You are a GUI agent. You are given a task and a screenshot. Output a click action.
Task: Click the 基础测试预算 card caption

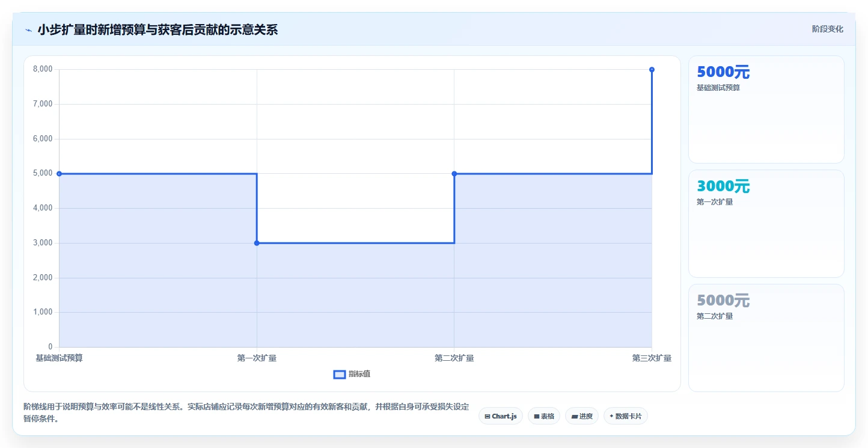click(x=718, y=88)
